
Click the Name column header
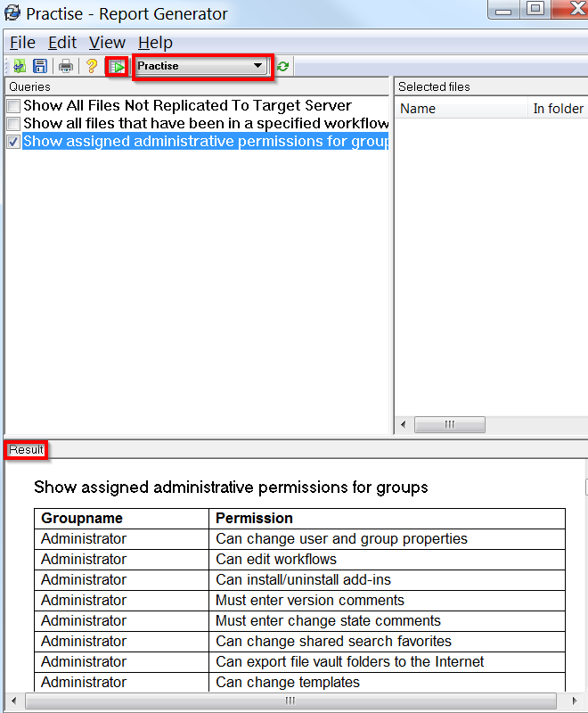click(461, 109)
